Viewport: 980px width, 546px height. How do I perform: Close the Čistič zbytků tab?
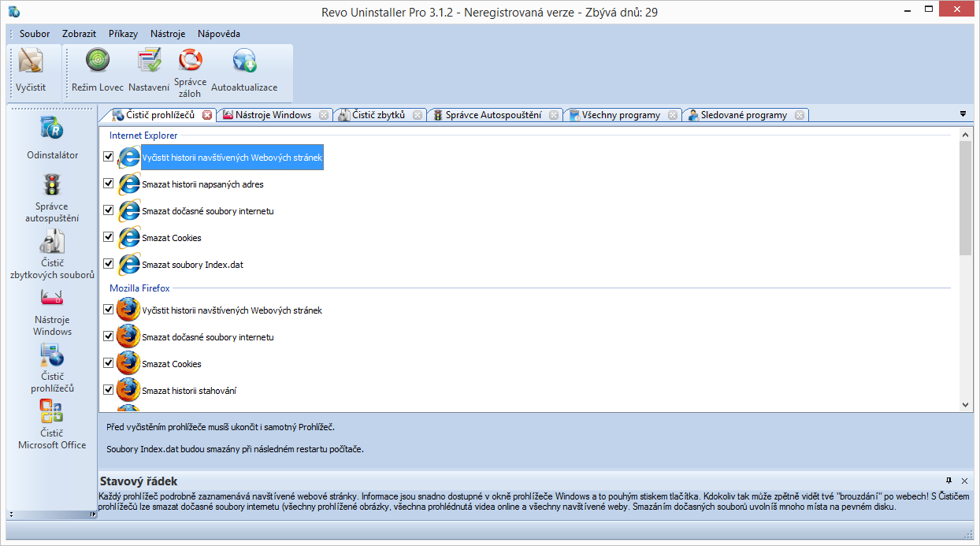(x=418, y=115)
